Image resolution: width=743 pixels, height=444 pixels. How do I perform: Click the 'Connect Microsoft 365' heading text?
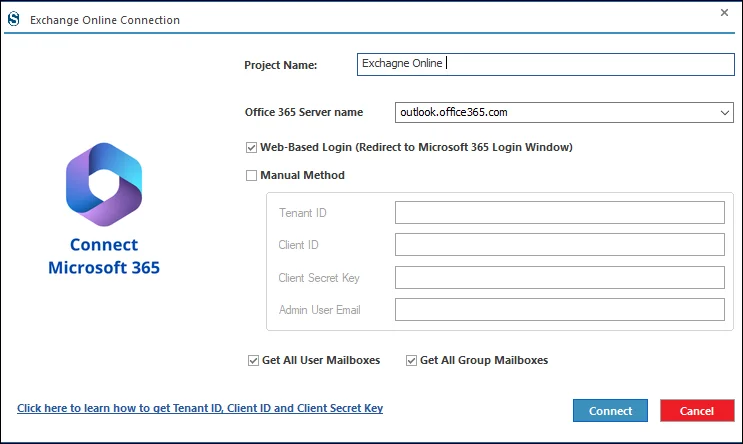click(104, 256)
